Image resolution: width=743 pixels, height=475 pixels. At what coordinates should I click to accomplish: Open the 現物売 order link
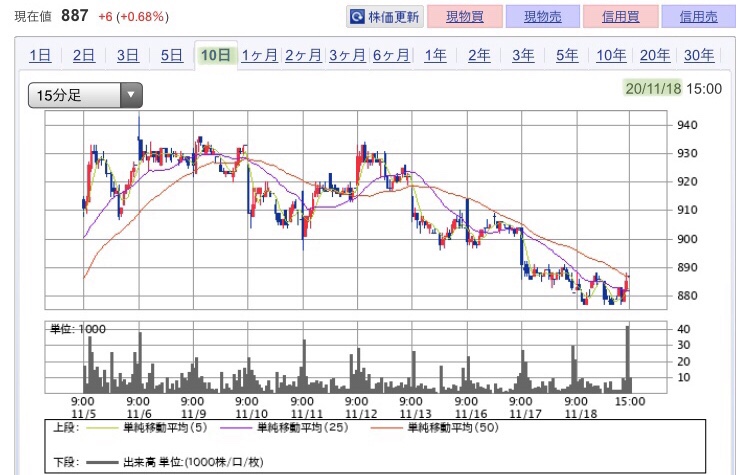(x=543, y=17)
